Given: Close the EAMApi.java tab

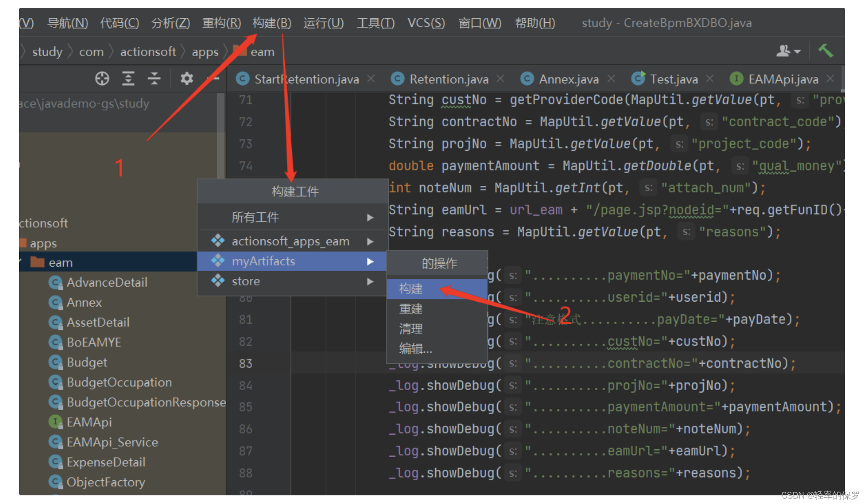Looking at the screenshot, I should 830,79.
